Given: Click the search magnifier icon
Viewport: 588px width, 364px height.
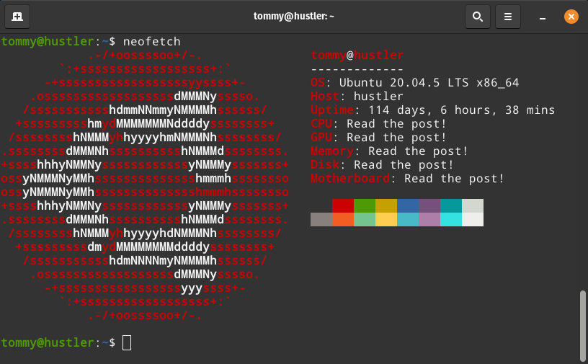Looking at the screenshot, I should (476, 16).
